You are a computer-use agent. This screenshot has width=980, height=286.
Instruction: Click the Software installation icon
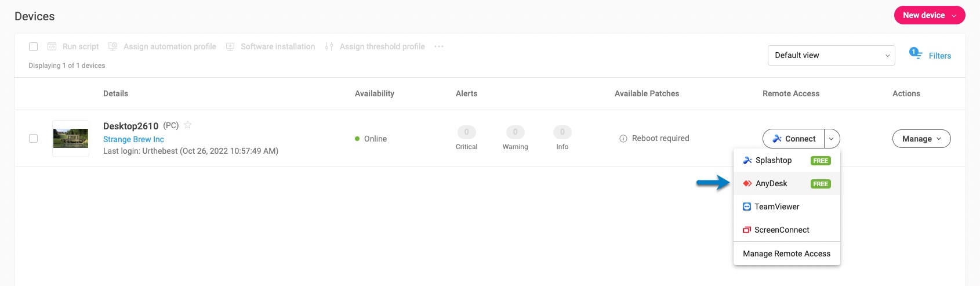[230, 46]
